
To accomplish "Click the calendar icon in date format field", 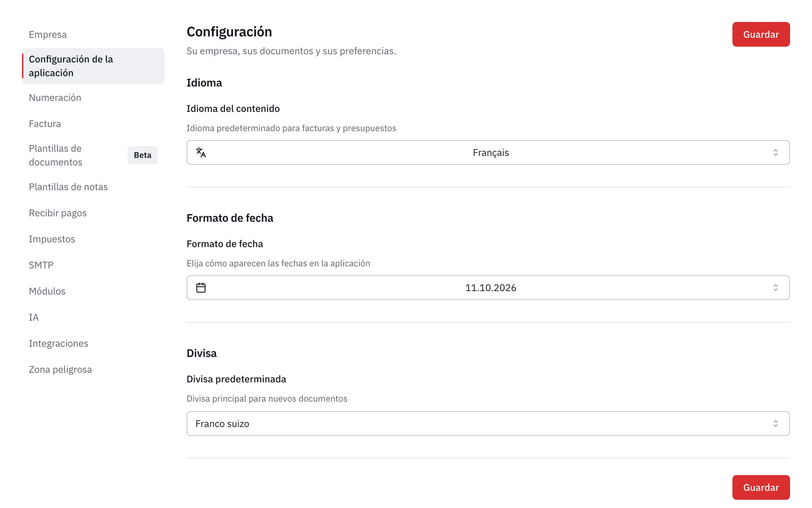I will [201, 288].
